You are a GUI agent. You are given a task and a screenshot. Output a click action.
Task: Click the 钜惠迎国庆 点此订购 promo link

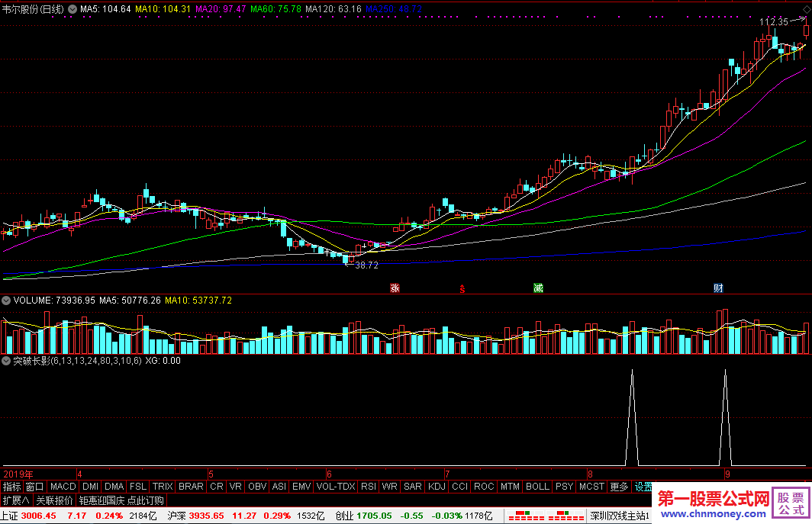121,500
